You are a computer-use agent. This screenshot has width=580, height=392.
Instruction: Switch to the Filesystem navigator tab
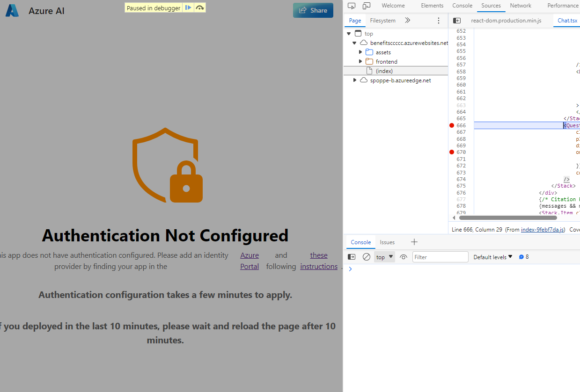[382, 21]
